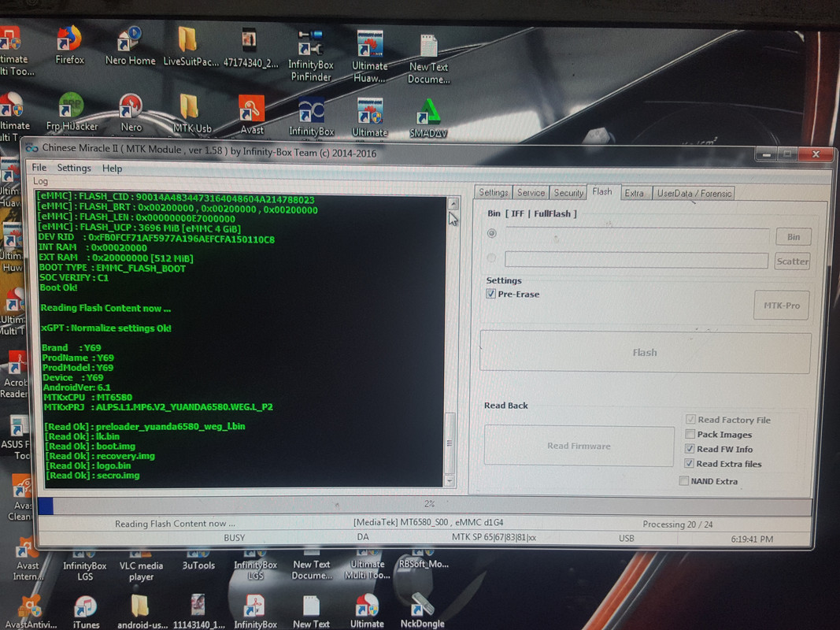Open iTunes desktop shortcut
Viewport: 840px width, 630px height.
coord(86,613)
